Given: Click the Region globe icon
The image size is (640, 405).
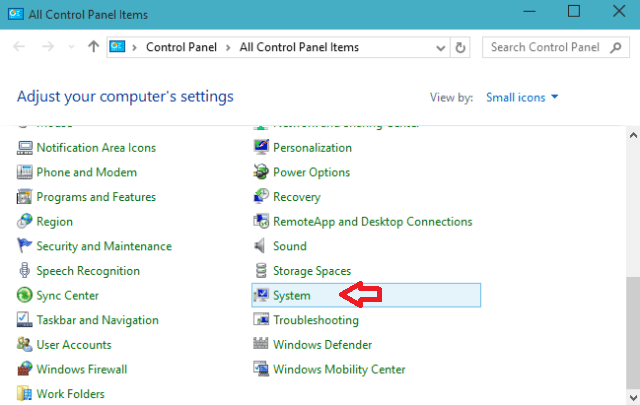Looking at the screenshot, I should 24,221.
